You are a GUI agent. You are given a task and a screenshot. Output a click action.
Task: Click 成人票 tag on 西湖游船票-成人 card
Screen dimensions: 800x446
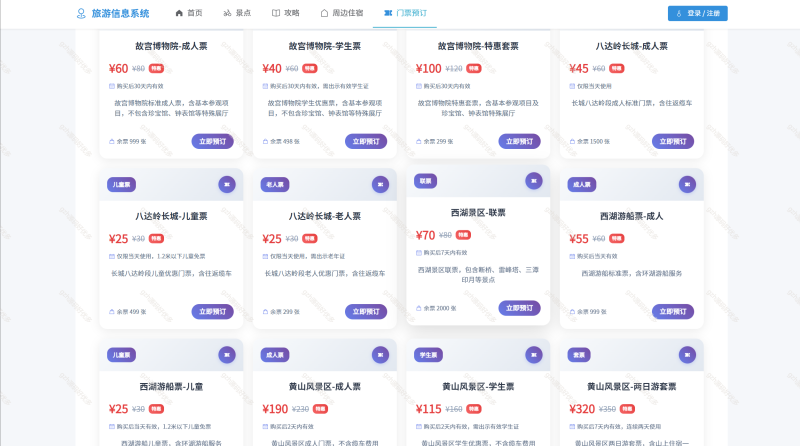click(x=582, y=185)
